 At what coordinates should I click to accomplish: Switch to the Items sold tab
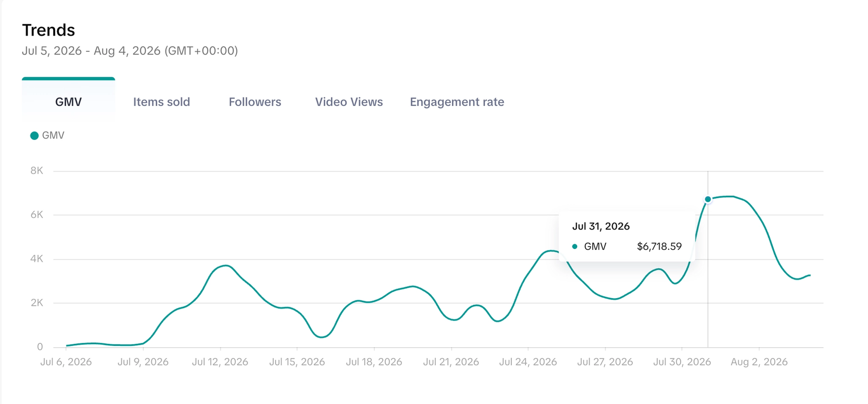[x=161, y=102]
